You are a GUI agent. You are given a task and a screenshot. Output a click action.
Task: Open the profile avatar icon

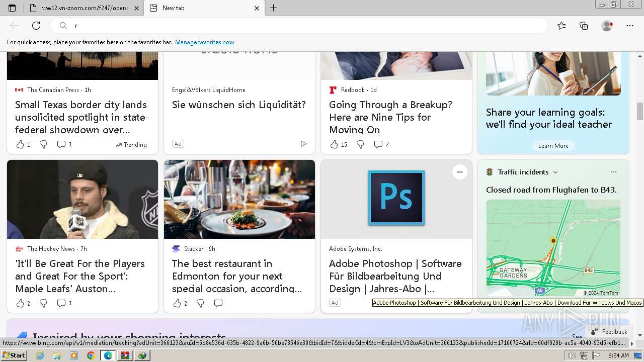(x=607, y=26)
